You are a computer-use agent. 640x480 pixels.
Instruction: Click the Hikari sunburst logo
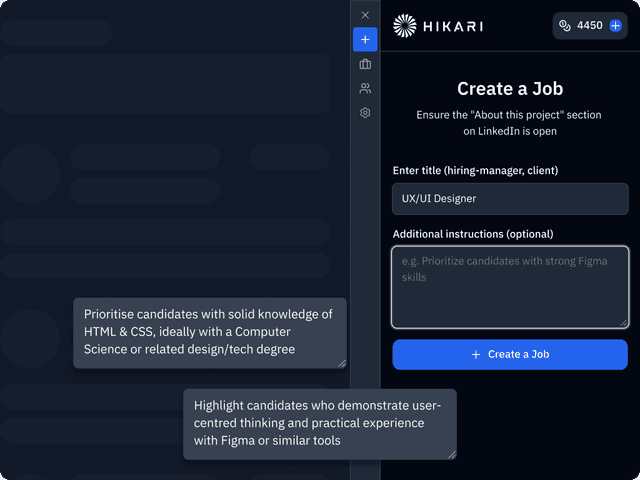(405, 25)
